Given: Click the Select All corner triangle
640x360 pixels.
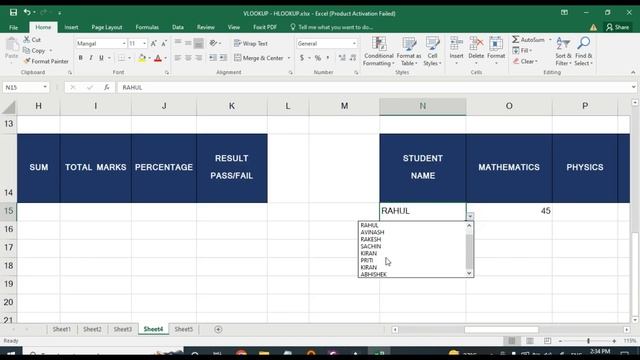Looking at the screenshot, I should pyautogui.click(x=9, y=107).
